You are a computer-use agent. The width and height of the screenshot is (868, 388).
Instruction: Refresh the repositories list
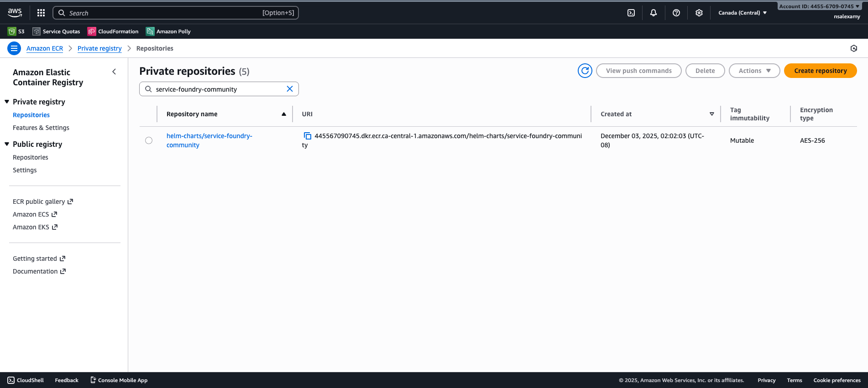[585, 71]
